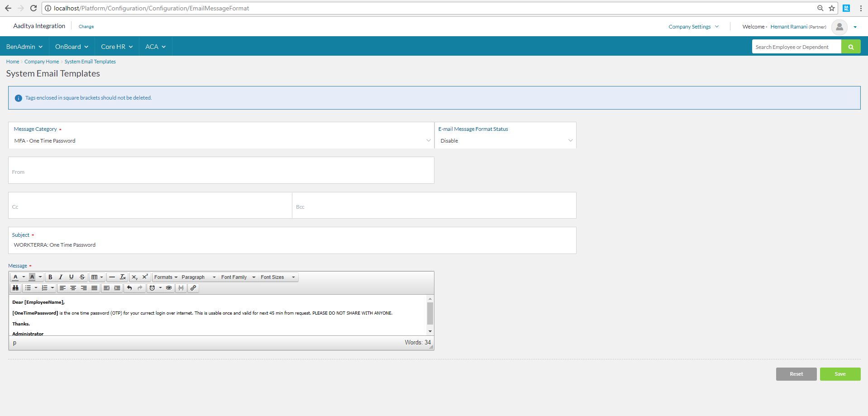Viewport: 868px width, 416px height.
Task: Clear formatting with the remove formatting icon
Action: [x=122, y=277]
